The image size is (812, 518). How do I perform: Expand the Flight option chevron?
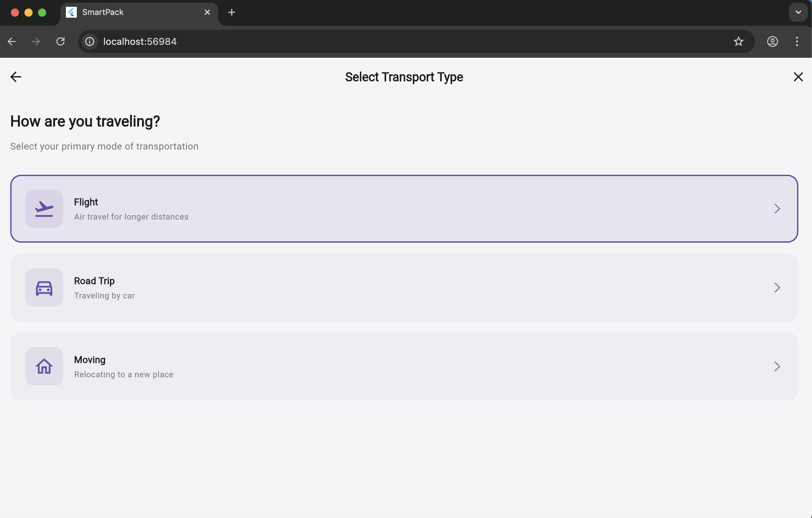pyautogui.click(x=777, y=209)
